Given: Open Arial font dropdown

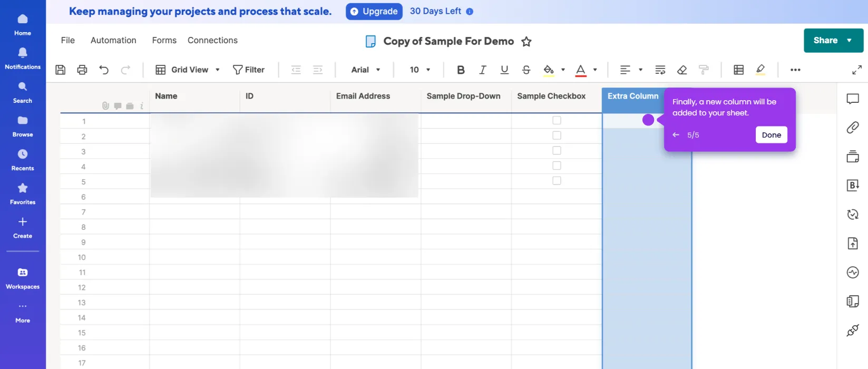Looking at the screenshot, I should (x=366, y=70).
